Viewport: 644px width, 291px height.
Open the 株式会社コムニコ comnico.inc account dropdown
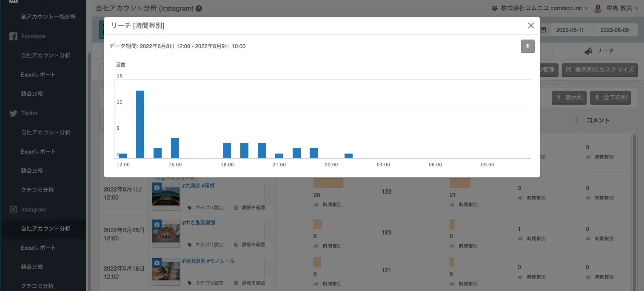[x=540, y=8]
